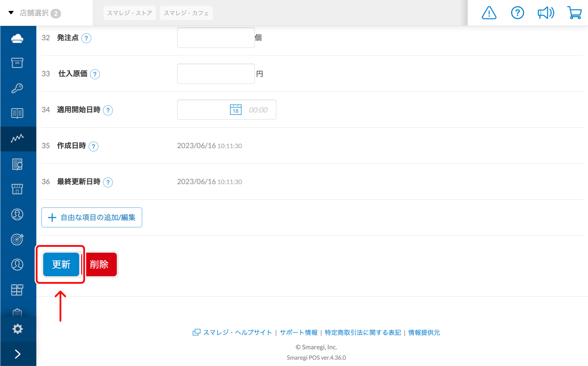
Task: Open the target goal sidebar icon
Action: point(17,239)
